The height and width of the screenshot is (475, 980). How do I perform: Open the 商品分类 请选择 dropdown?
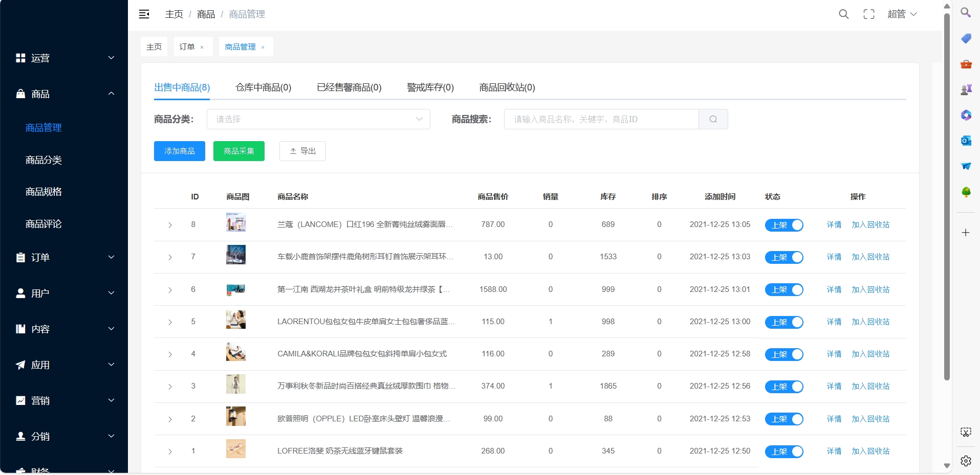click(318, 119)
